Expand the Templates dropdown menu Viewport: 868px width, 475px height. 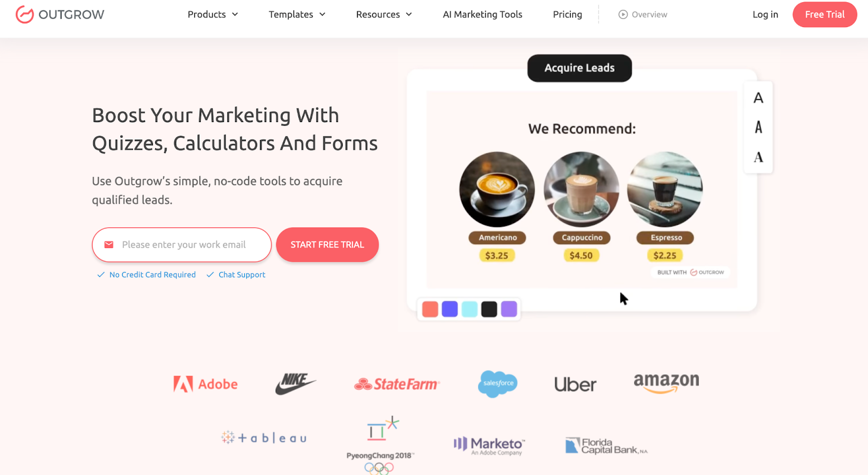pos(297,15)
